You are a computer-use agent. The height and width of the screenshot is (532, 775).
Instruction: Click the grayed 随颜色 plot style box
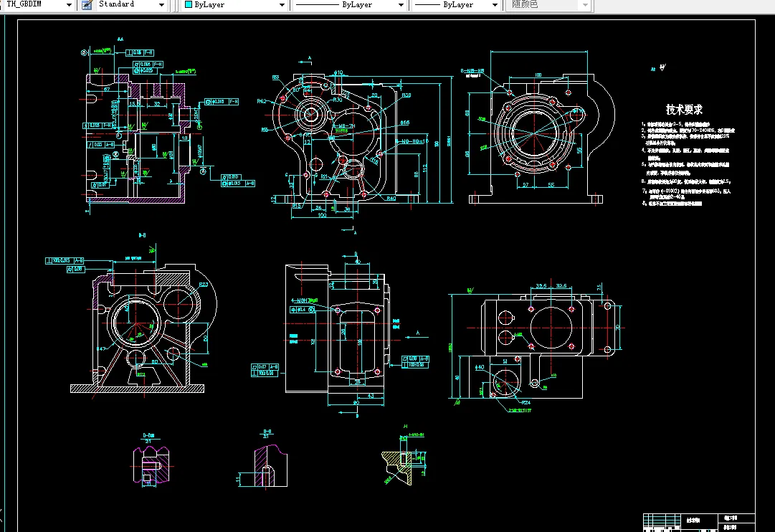coord(548,4)
